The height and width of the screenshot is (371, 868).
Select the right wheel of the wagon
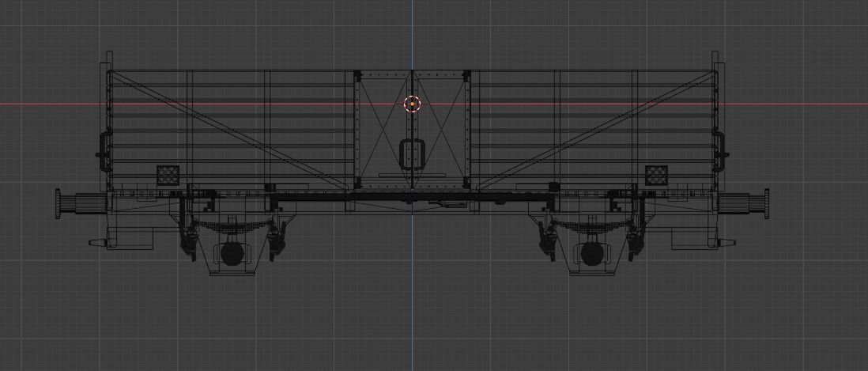592,253
